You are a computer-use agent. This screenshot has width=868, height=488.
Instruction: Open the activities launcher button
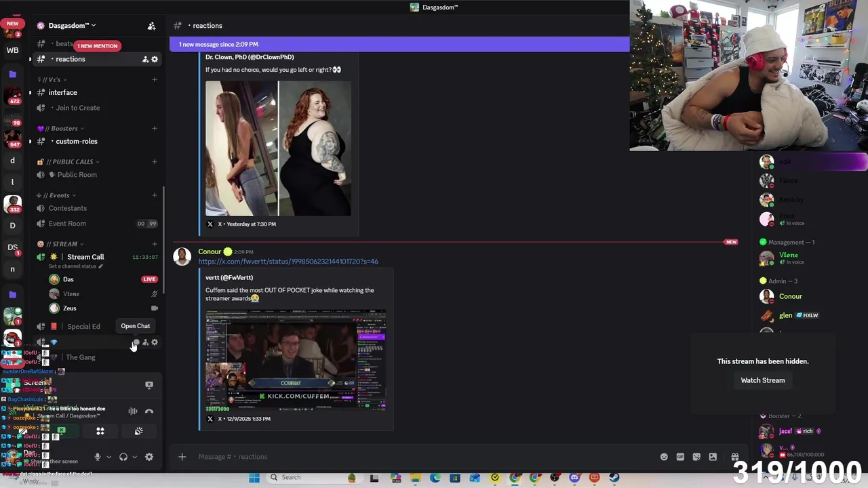click(100, 431)
